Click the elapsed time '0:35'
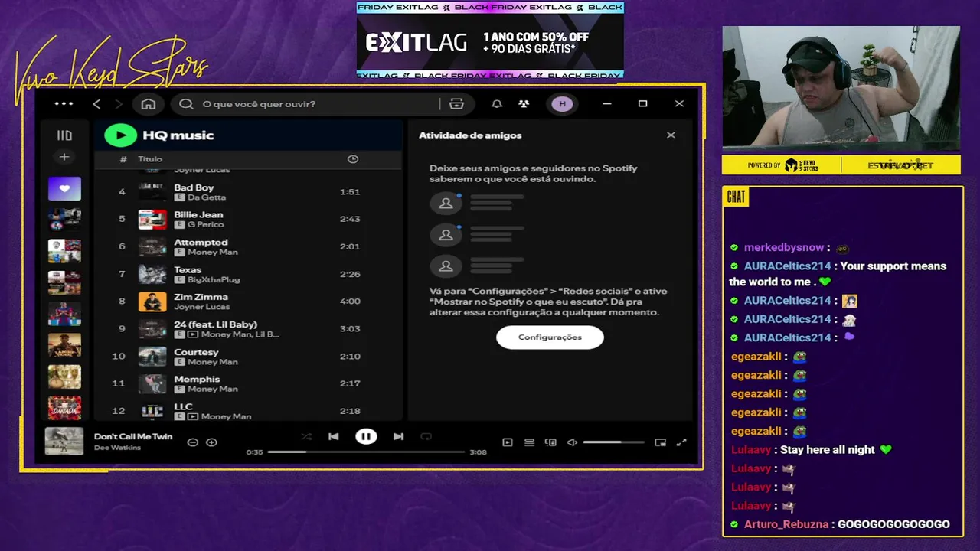Viewport: 980px width, 551px height. click(254, 452)
